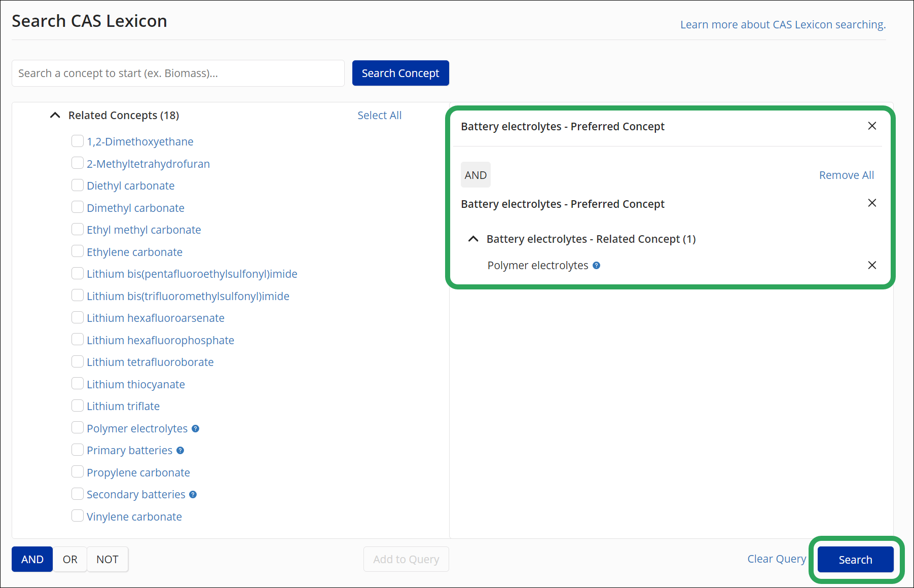Remove second Battery electrolytes Preferred Concept with X

pos(872,203)
